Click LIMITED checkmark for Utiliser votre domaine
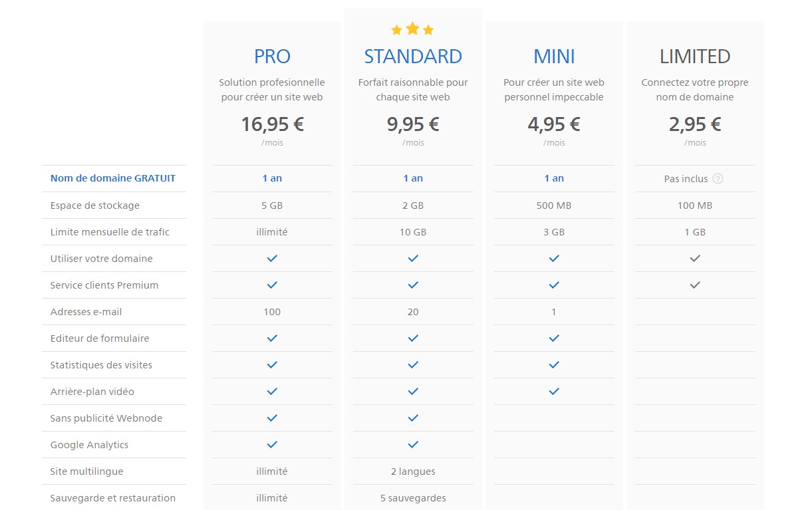The height and width of the screenshot is (532, 796). click(x=695, y=258)
